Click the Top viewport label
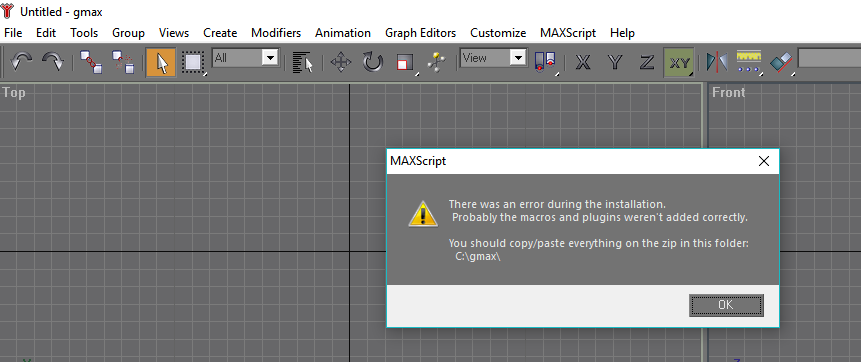 (14, 92)
